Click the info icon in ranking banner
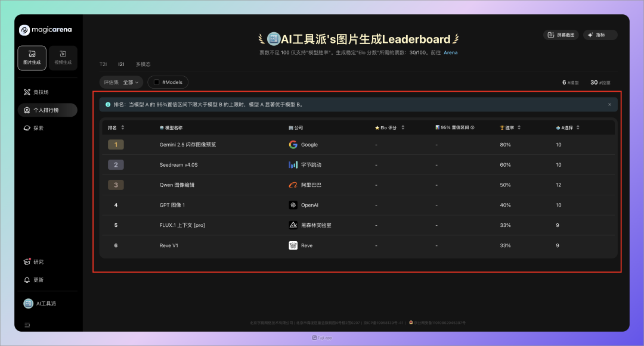 coord(108,105)
